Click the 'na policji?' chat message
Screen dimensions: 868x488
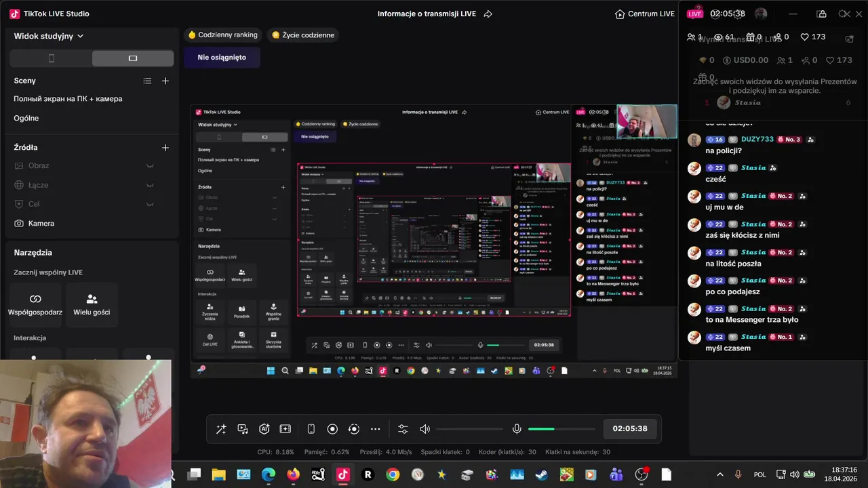[x=724, y=151]
